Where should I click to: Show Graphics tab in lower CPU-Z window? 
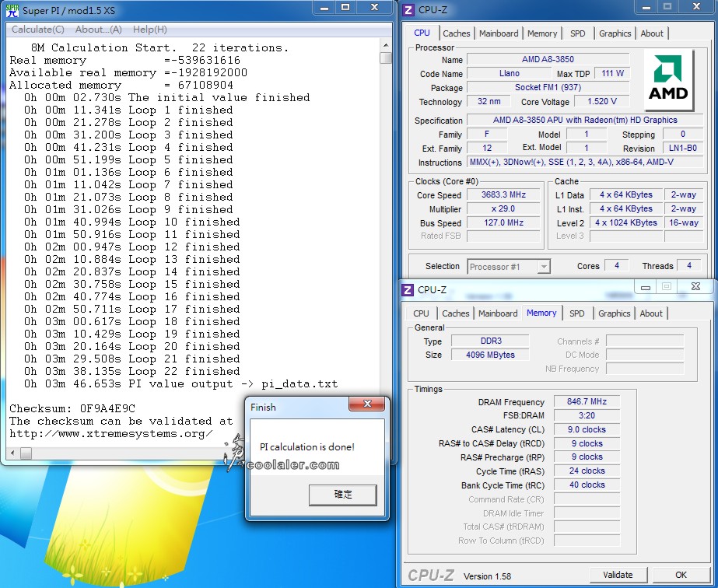[x=614, y=313]
